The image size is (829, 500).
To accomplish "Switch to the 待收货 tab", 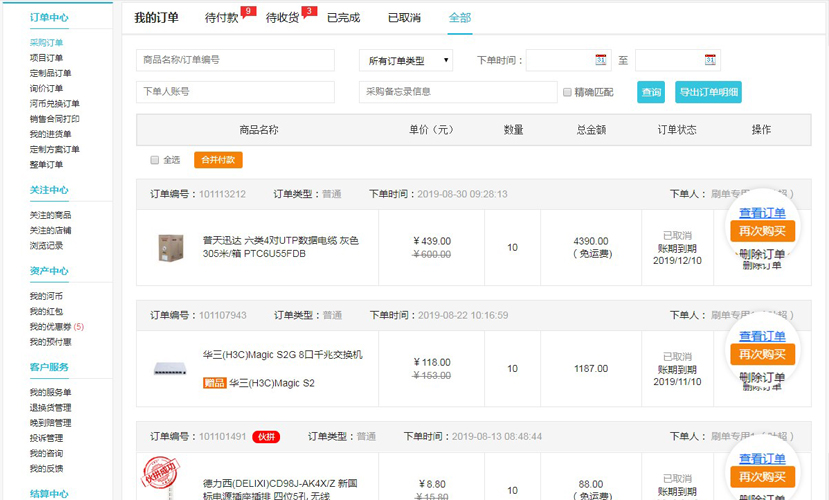I will (282, 18).
